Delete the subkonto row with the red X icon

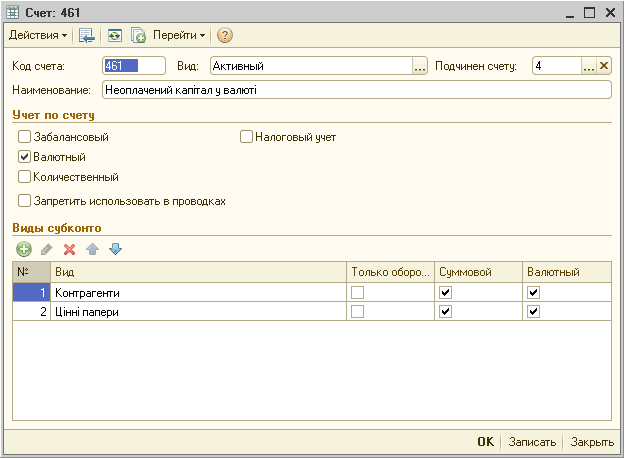point(69,249)
